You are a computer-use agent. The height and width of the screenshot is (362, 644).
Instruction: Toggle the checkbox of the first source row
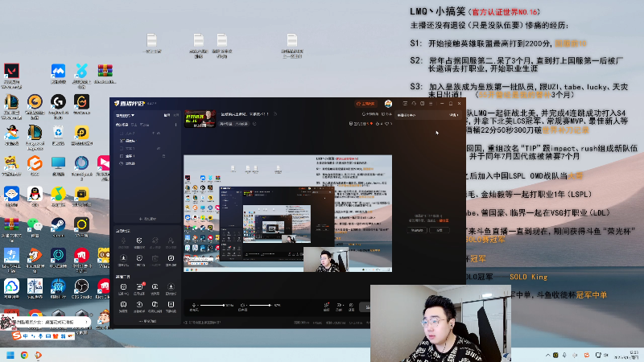(x=122, y=133)
